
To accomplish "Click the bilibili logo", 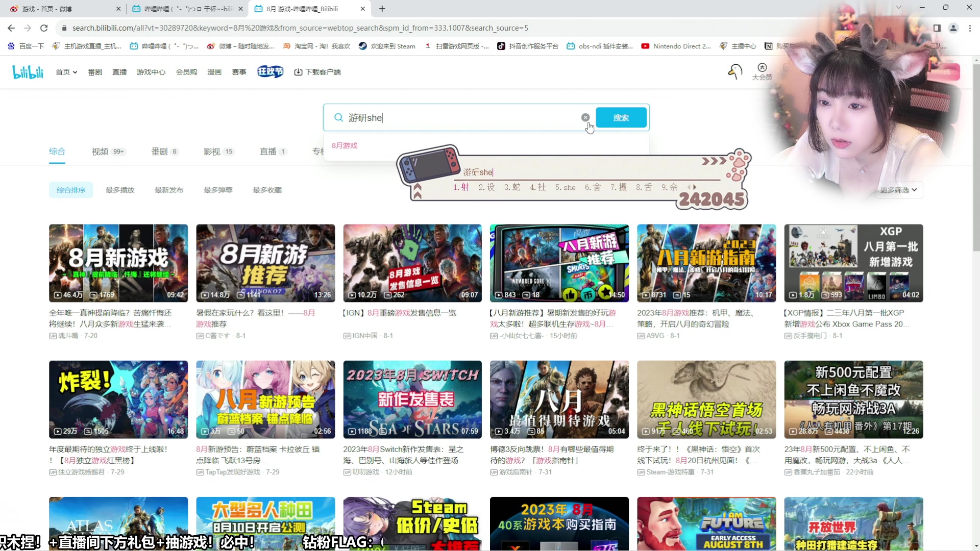I will pyautogui.click(x=28, y=71).
